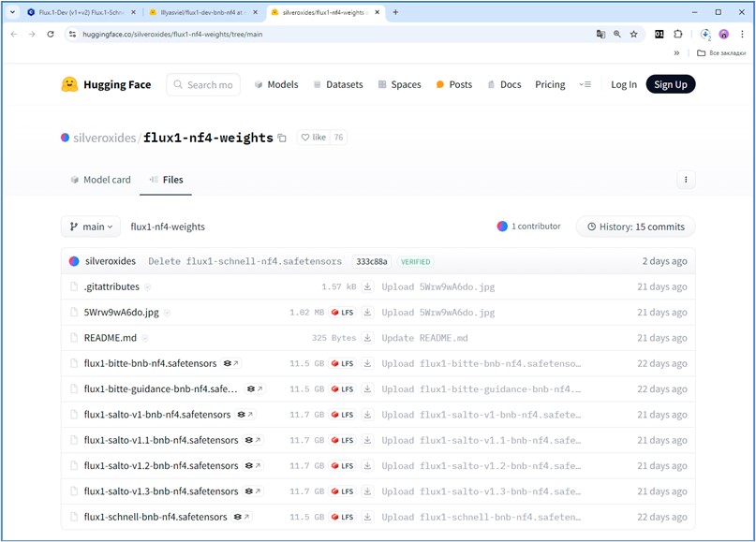Image resolution: width=756 pixels, height=542 pixels.
Task: Open the three-dot repository options menu
Action: [x=686, y=180]
